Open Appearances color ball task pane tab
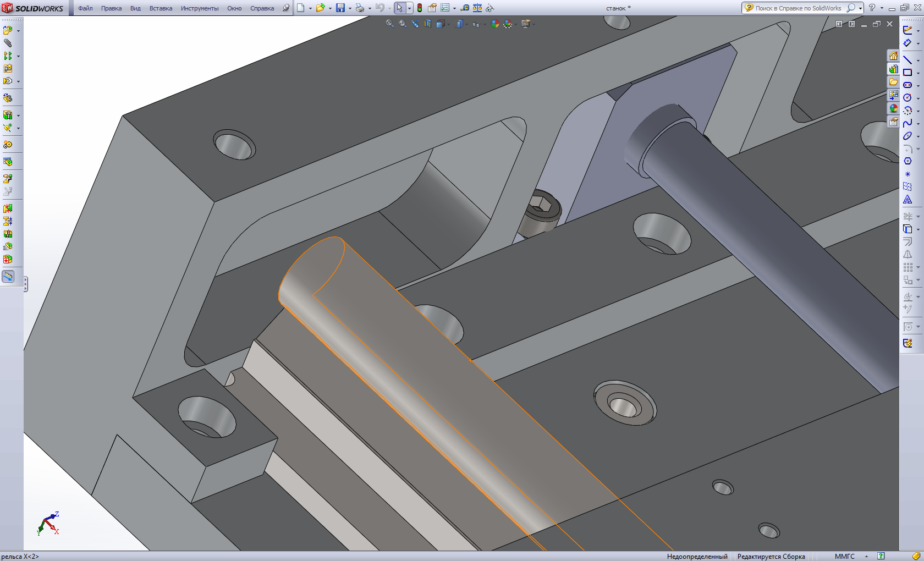Viewport: 924px width, 561px height. click(x=893, y=109)
